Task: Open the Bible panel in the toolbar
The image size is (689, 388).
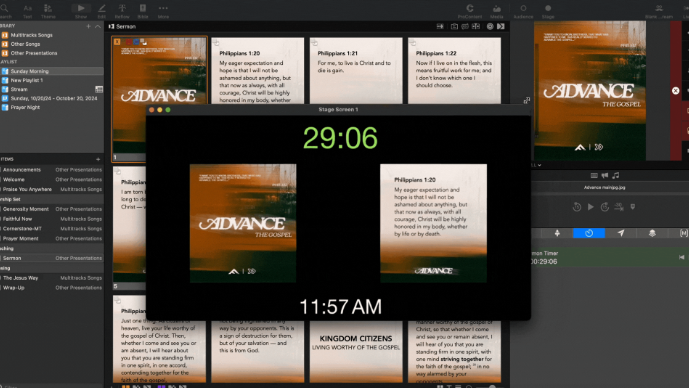Action: click(x=143, y=11)
